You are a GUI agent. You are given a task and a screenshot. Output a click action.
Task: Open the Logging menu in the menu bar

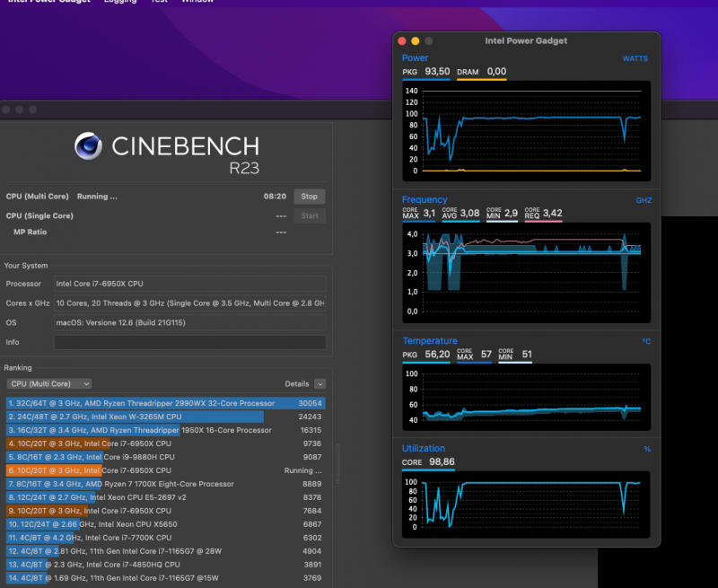click(120, 2)
